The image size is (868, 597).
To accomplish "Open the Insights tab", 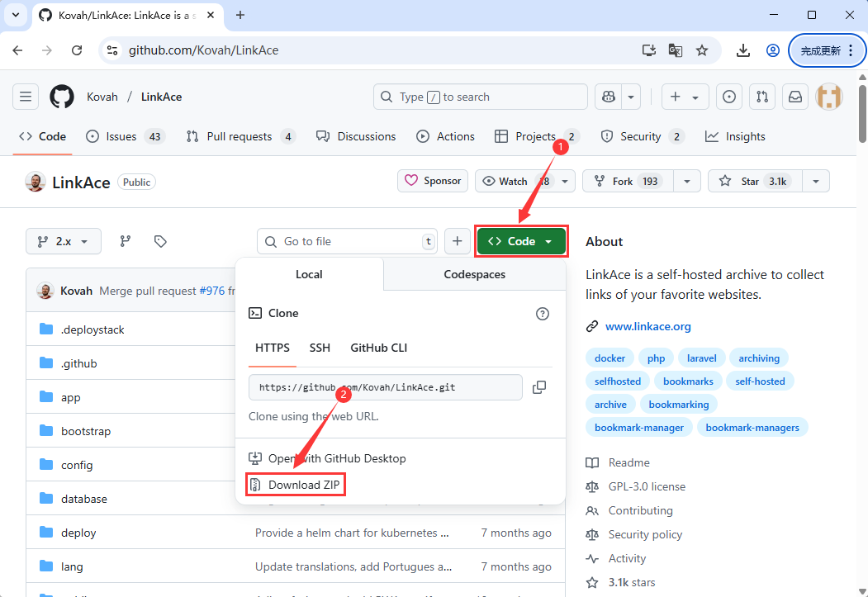I will (x=735, y=136).
